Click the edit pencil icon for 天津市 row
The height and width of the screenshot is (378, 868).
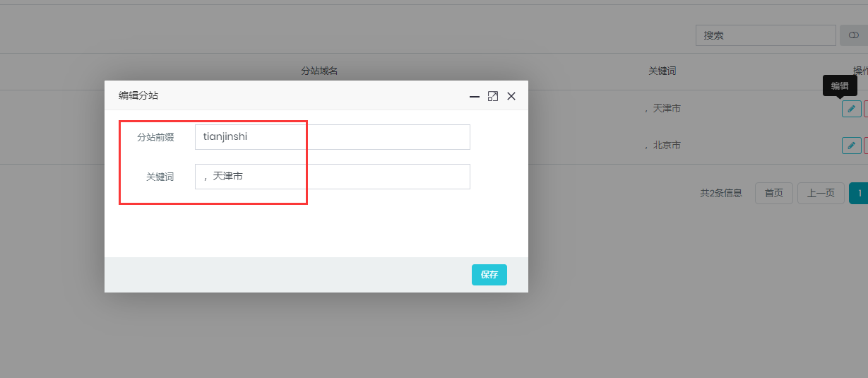[x=851, y=109]
